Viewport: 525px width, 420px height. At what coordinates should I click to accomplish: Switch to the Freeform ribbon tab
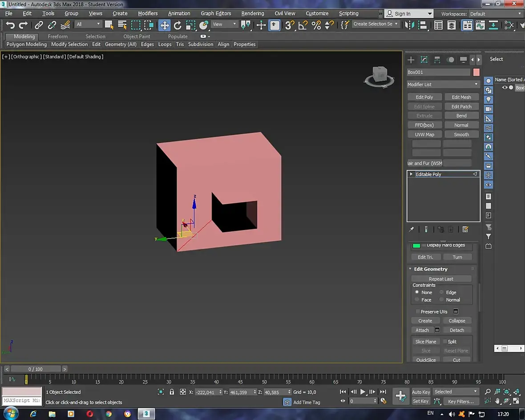point(58,36)
